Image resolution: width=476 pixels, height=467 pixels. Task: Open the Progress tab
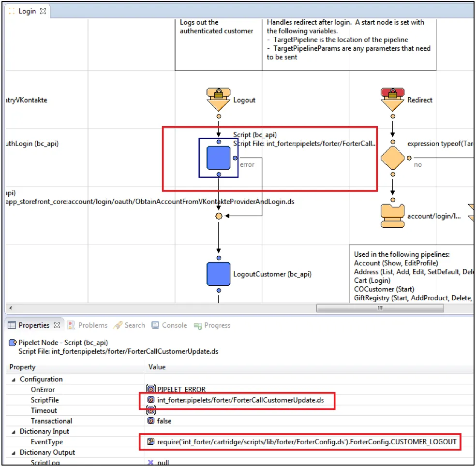point(212,325)
